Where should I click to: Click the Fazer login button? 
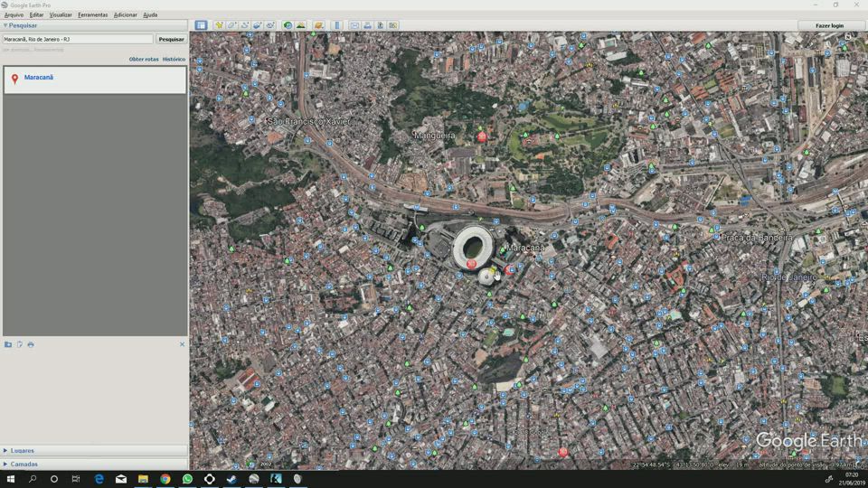coord(829,25)
